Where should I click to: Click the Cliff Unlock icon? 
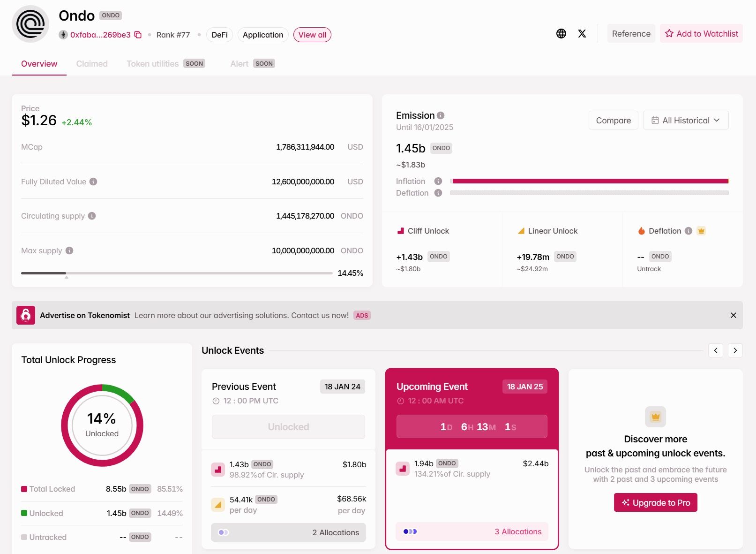(401, 231)
